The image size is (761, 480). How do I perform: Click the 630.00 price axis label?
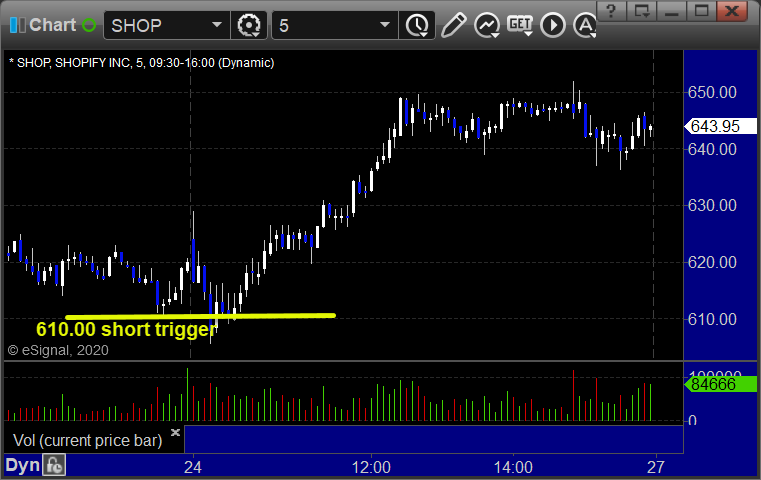coord(712,205)
